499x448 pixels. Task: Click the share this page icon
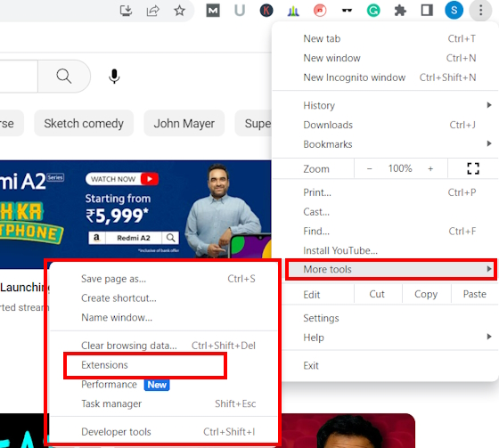click(x=152, y=11)
